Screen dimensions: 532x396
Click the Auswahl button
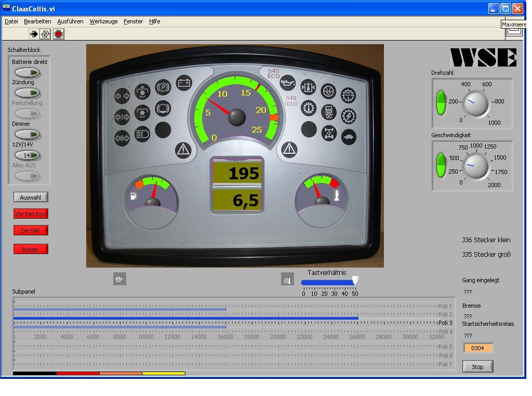[31, 197]
